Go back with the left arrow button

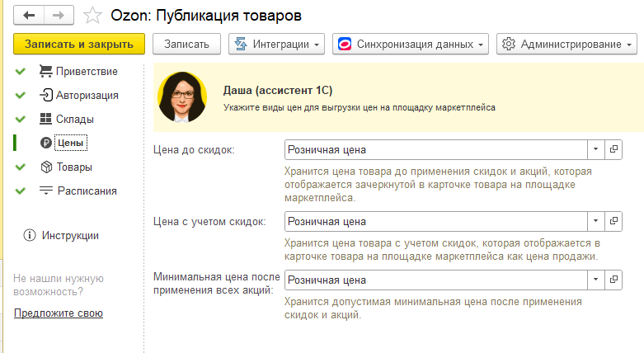point(29,16)
